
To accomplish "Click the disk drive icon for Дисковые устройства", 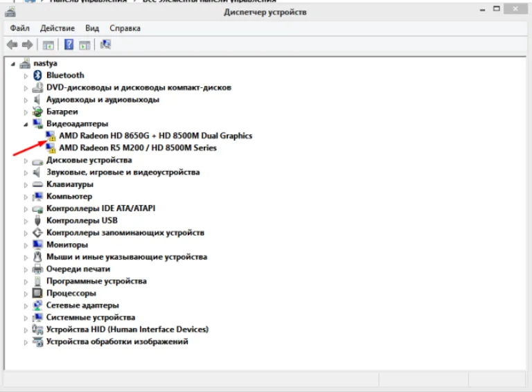I will coord(37,161).
